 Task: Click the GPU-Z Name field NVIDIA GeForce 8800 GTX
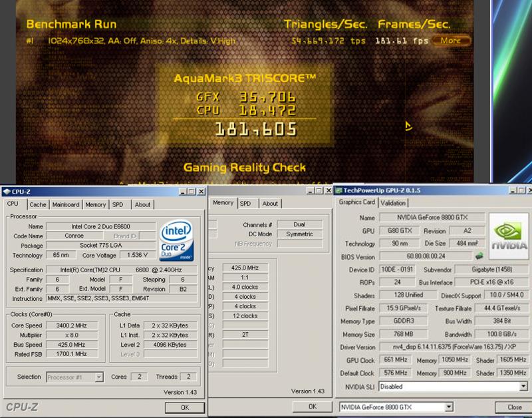coord(432,217)
